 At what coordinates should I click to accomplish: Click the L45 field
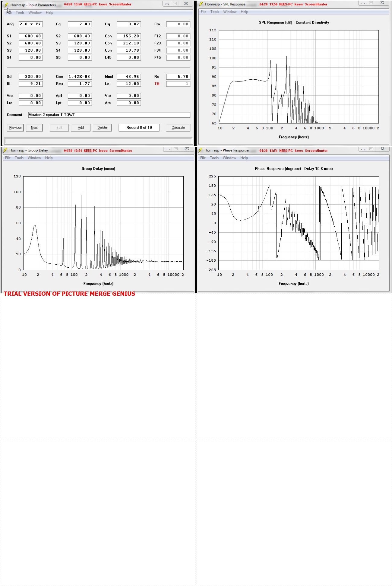point(129,57)
